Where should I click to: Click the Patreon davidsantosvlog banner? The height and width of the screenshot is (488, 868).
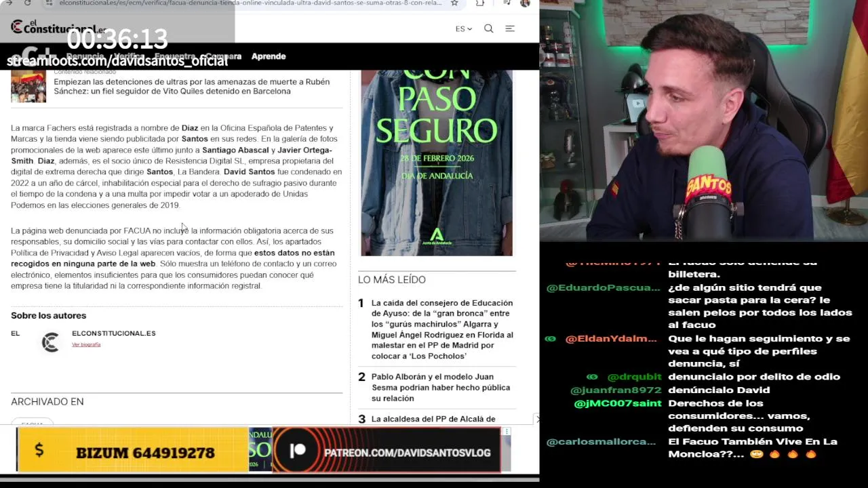tap(387, 451)
